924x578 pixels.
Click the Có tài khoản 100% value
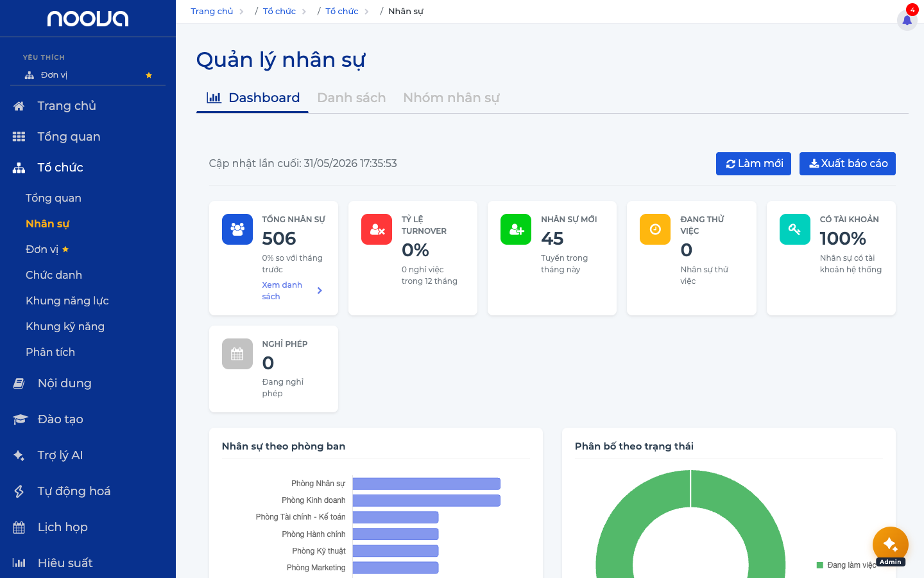click(843, 238)
